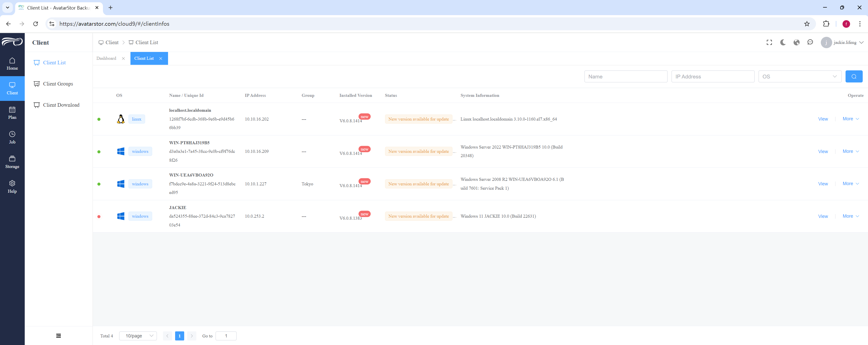
Task: Click the Installed Version column header
Action: pyautogui.click(x=356, y=95)
